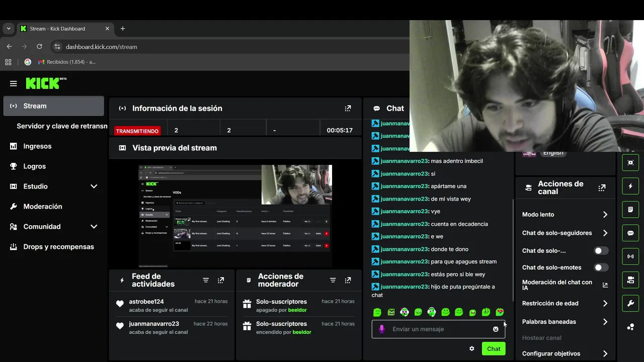Screen dimensions: 644x362
Task: Pop out the Acciones de canal panel
Action: point(602,188)
